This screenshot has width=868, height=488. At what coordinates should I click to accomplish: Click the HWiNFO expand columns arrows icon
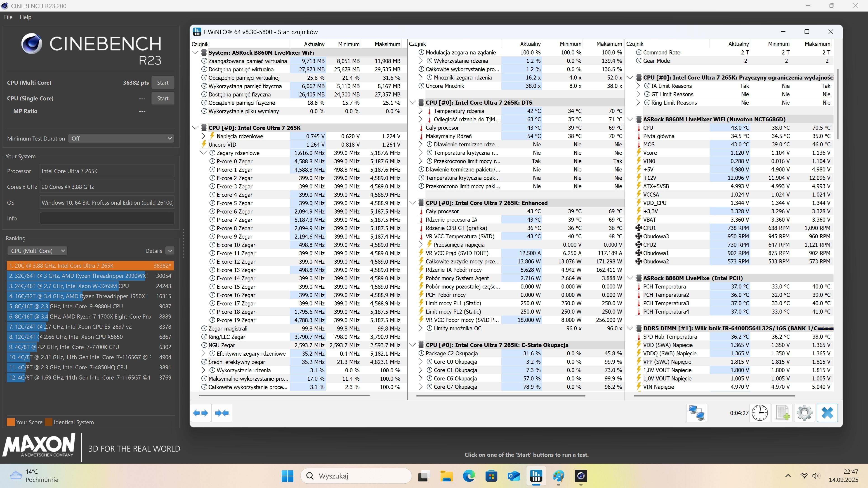tap(200, 413)
